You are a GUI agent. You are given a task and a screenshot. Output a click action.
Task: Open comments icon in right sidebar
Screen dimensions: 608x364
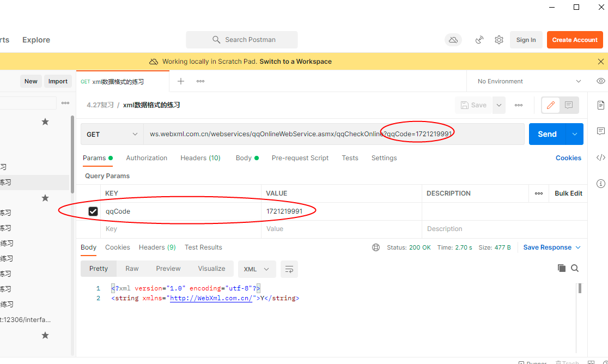pyautogui.click(x=600, y=131)
